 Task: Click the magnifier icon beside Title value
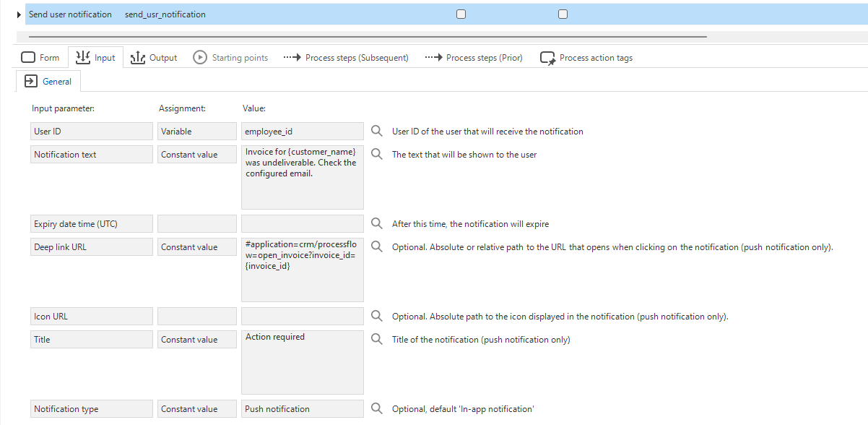point(376,340)
